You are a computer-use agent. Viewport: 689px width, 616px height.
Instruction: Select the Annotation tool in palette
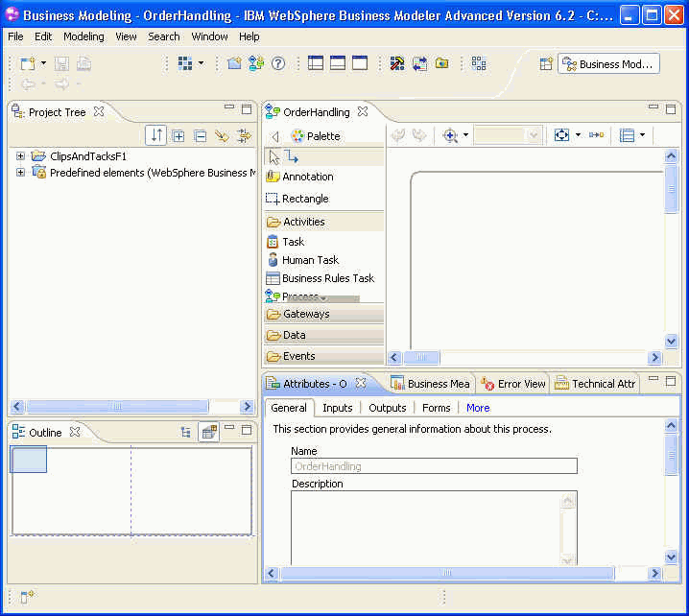click(307, 177)
